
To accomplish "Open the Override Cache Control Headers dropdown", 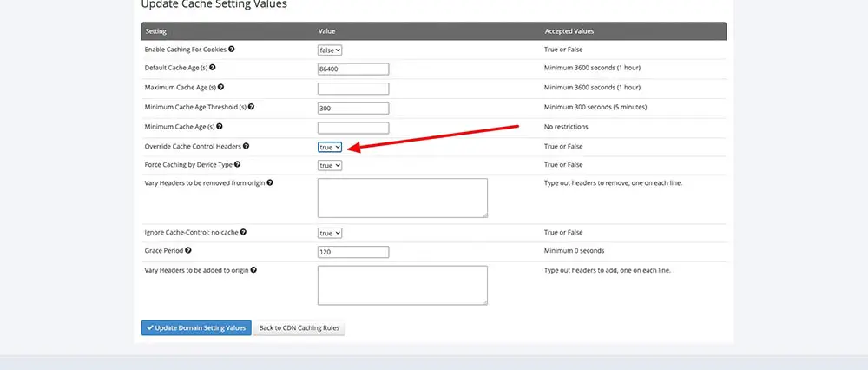I will [x=330, y=147].
